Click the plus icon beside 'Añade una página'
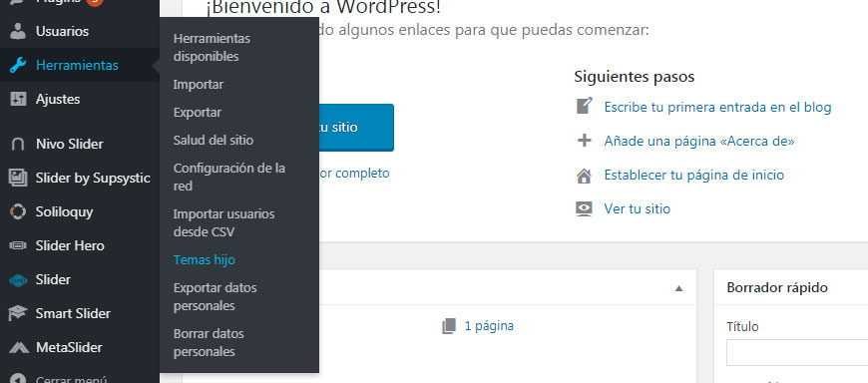Screen dimensions: 868x383 click(584, 141)
